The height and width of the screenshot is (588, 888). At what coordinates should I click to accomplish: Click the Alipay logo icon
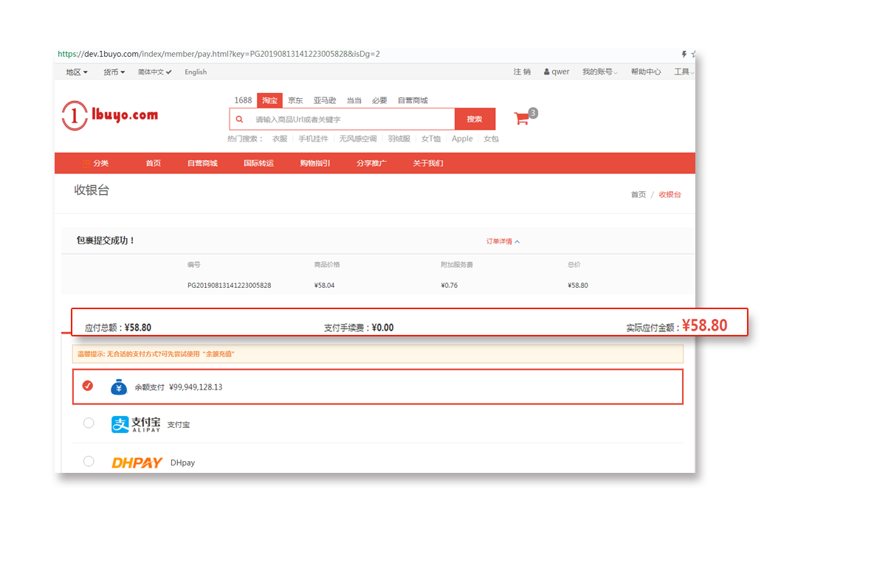click(x=136, y=424)
